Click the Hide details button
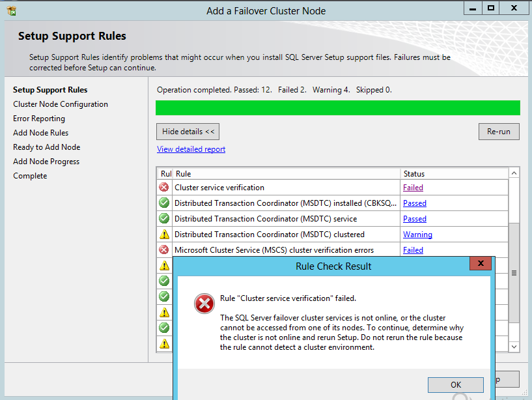Screen dimensions: 532x400 (188, 132)
